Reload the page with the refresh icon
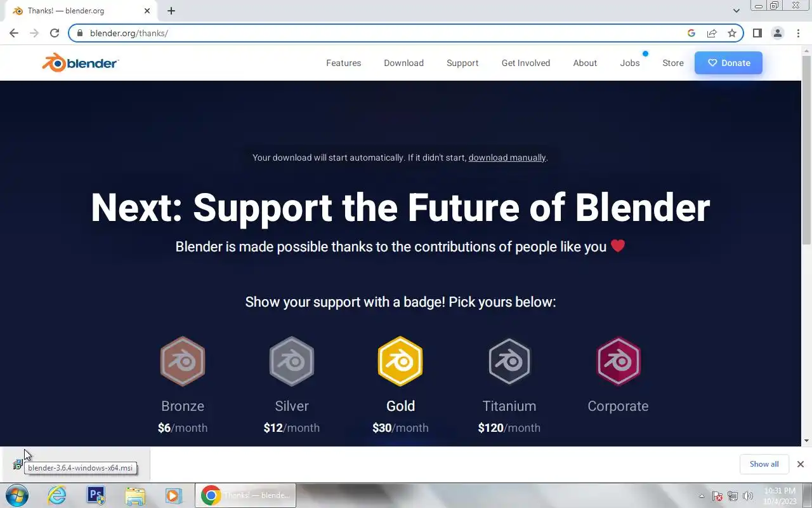The width and height of the screenshot is (812, 508). (x=55, y=33)
